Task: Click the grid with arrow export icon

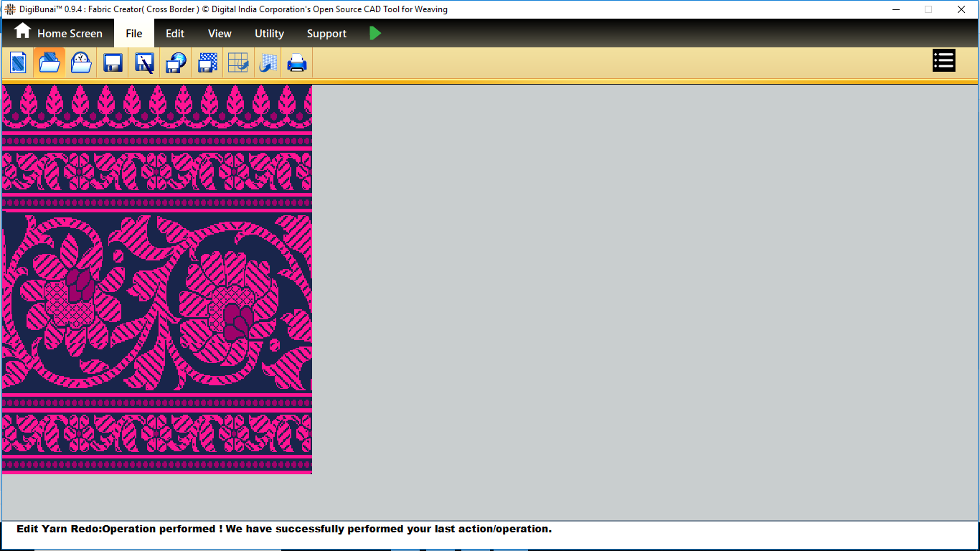Action: click(237, 63)
